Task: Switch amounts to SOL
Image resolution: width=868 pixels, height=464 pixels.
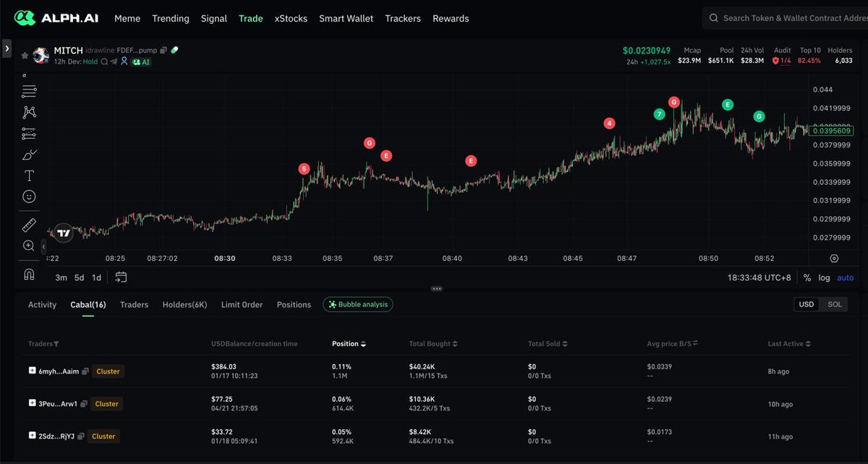Action: pyautogui.click(x=834, y=304)
